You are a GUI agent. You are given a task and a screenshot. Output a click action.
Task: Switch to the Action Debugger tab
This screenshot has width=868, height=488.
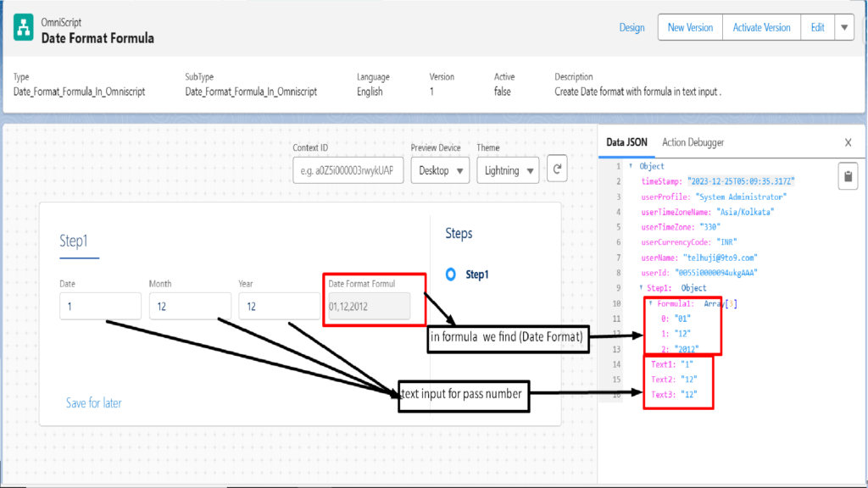tap(693, 142)
